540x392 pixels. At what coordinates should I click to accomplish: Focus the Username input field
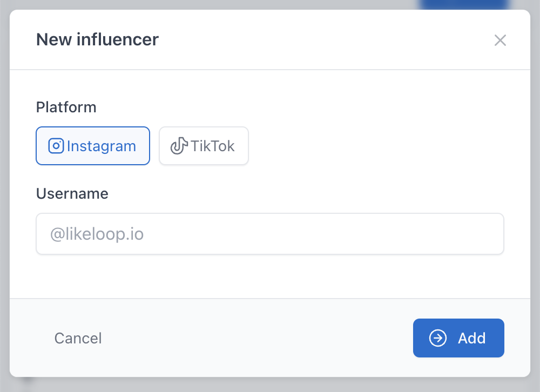point(270,234)
